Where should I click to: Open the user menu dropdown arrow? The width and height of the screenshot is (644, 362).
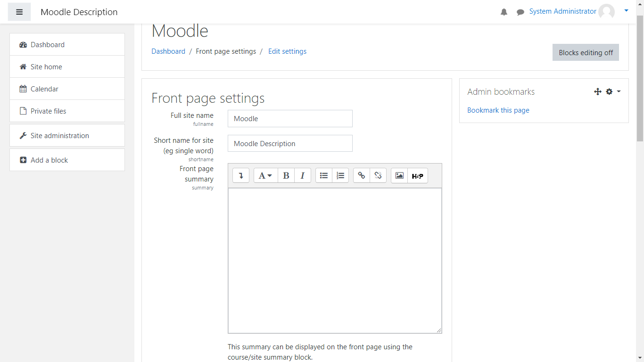tap(626, 11)
